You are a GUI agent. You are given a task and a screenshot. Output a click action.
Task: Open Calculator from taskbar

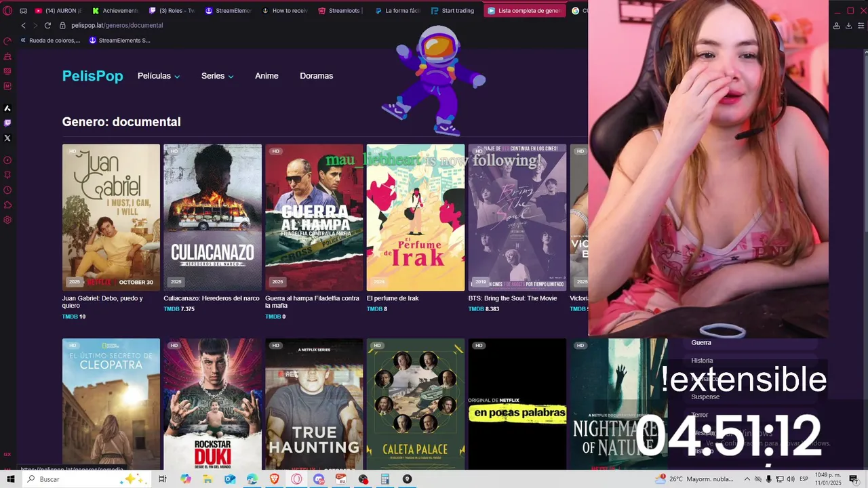click(384, 479)
